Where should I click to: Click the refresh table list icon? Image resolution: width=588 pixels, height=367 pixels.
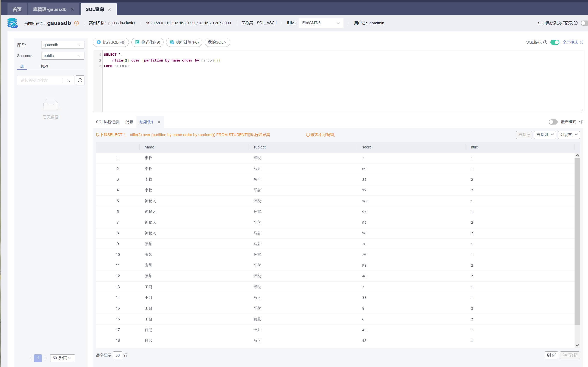tap(80, 80)
